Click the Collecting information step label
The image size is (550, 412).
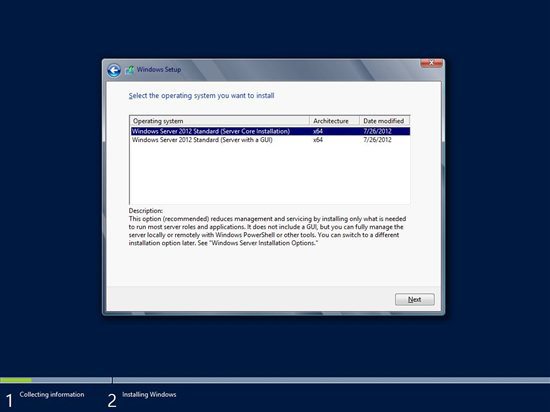tap(52, 394)
